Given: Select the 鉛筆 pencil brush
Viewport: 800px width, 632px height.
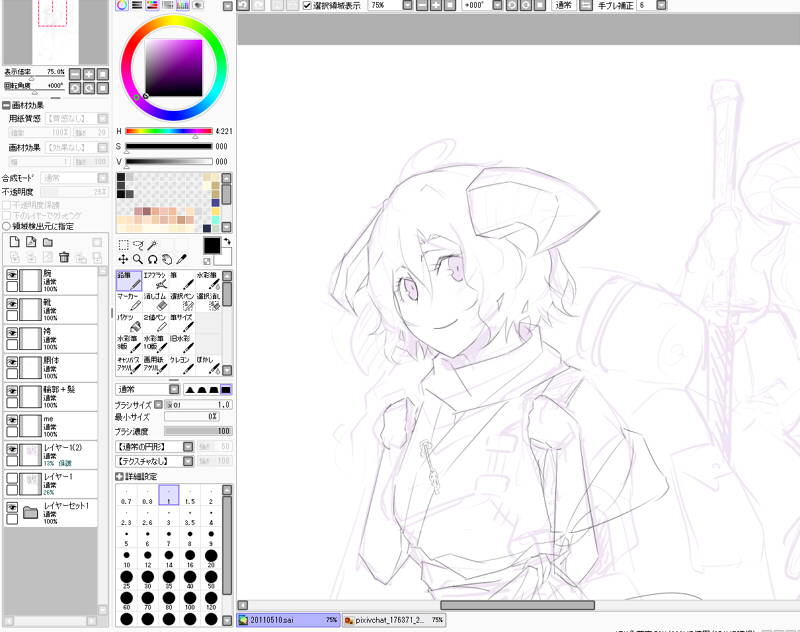Looking at the screenshot, I should tap(129, 281).
